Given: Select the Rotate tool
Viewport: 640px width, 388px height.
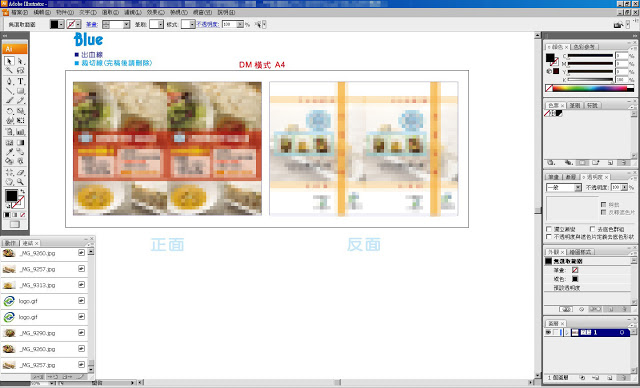Looking at the screenshot, I should 9,111.
